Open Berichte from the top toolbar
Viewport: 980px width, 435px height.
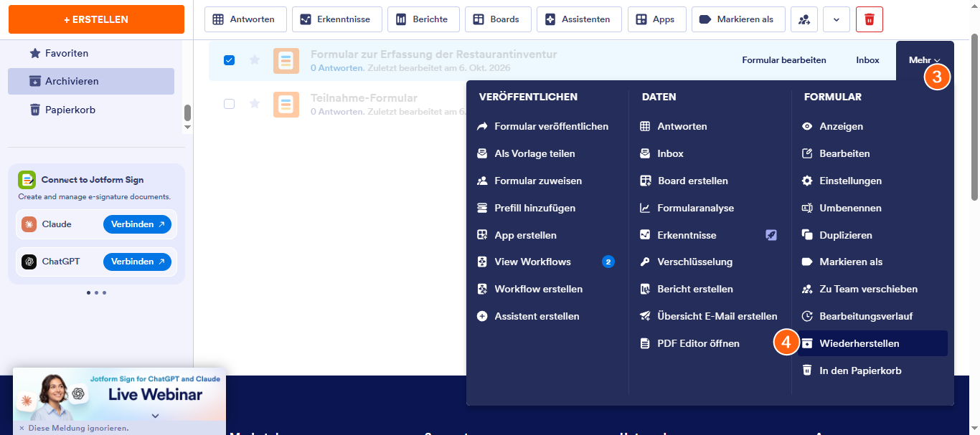coord(423,19)
